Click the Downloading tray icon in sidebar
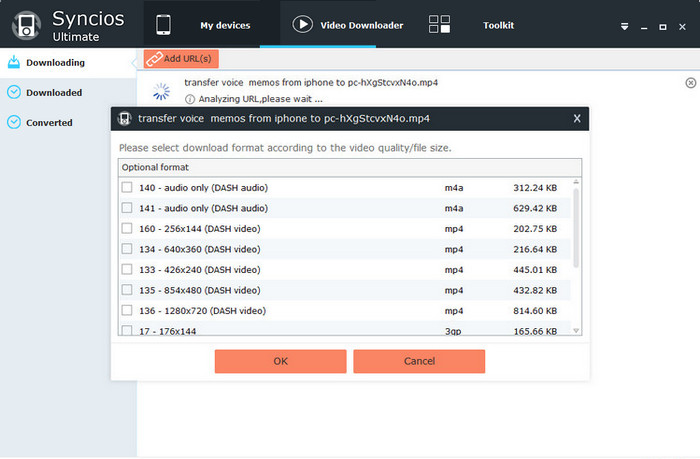700x459 pixels. 14,62
